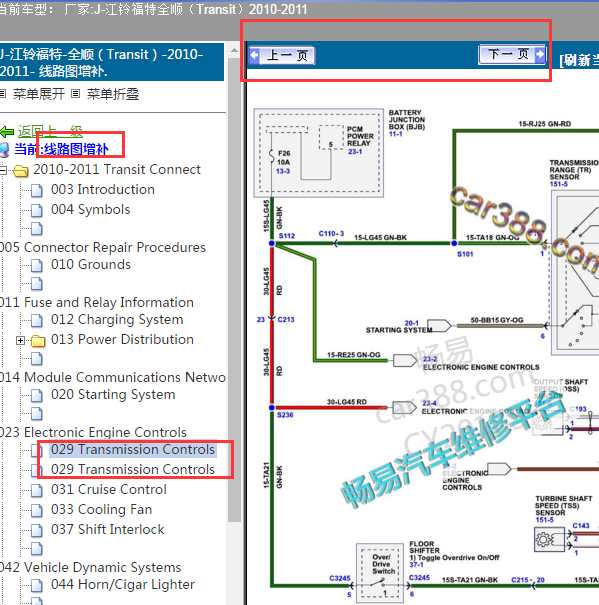
Task: Collapse the 2010-2011 Transit Connect folder
Action: (3, 170)
